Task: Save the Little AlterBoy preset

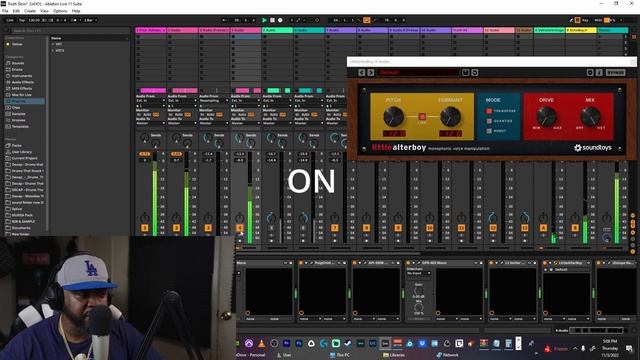Action: point(465,73)
